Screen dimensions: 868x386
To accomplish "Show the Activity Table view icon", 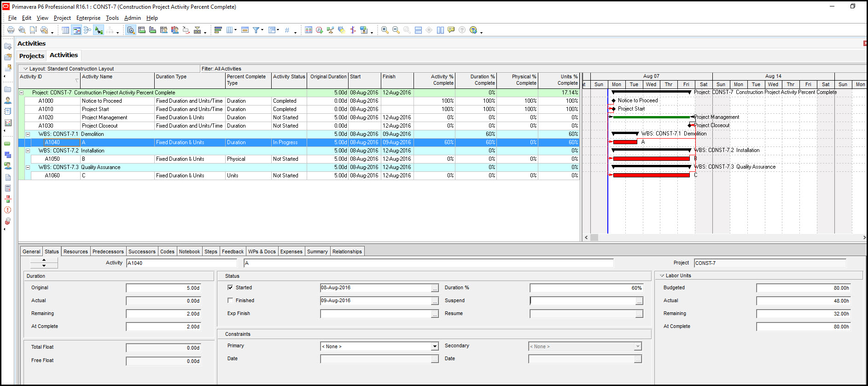I will click(x=65, y=30).
